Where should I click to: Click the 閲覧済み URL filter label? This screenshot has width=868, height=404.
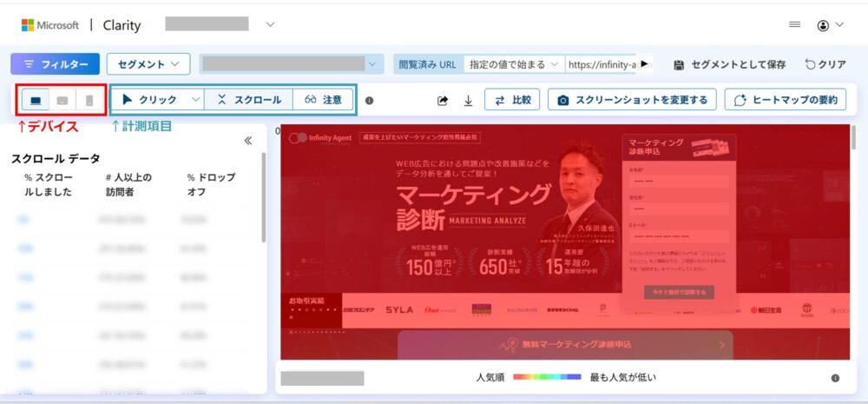coord(428,64)
